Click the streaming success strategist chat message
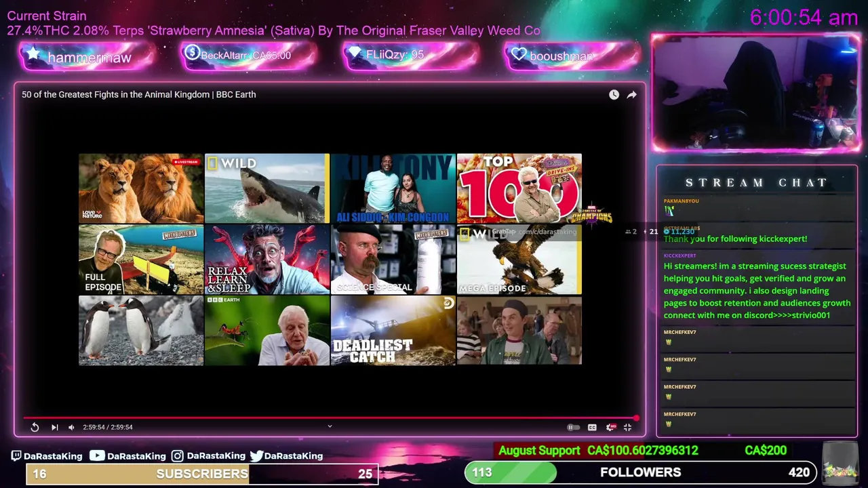The width and height of the screenshot is (868, 488). 757,291
